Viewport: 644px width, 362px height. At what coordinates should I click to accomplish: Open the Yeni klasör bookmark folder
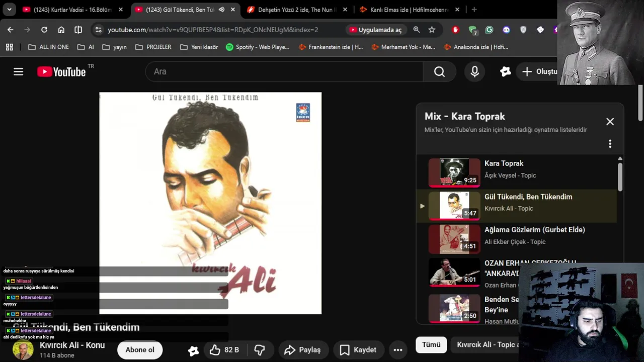(x=199, y=47)
